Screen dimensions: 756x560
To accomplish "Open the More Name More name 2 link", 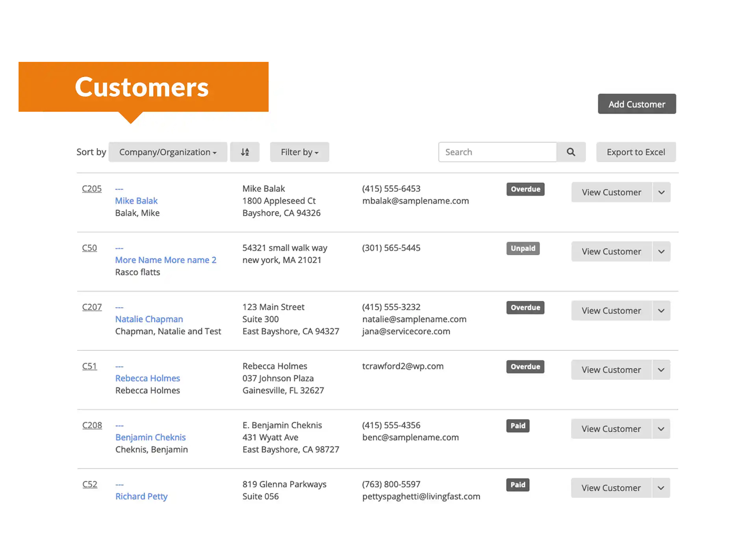I will (x=166, y=260).
